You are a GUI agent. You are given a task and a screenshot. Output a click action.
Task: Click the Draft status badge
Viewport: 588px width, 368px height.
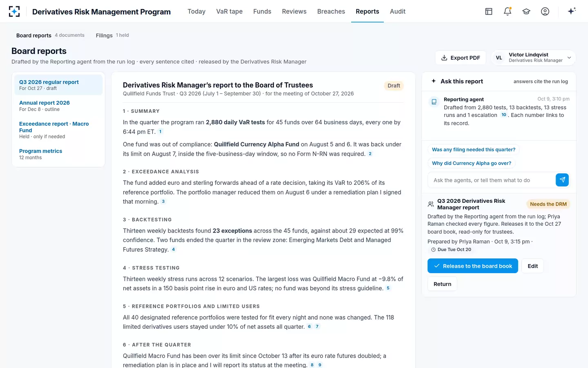point(394,85)
